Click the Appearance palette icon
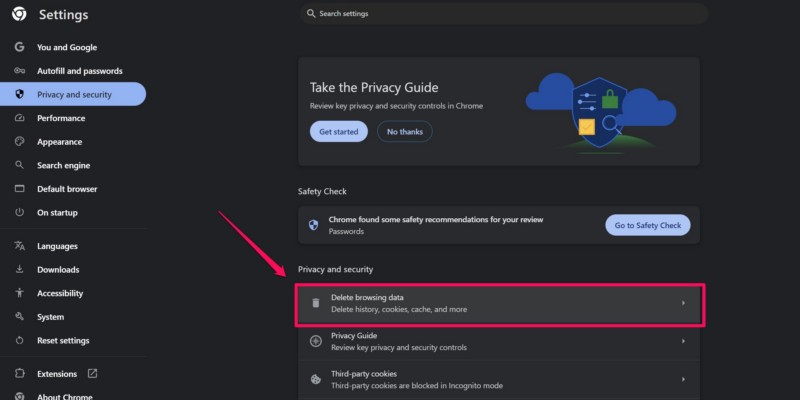 19,142
